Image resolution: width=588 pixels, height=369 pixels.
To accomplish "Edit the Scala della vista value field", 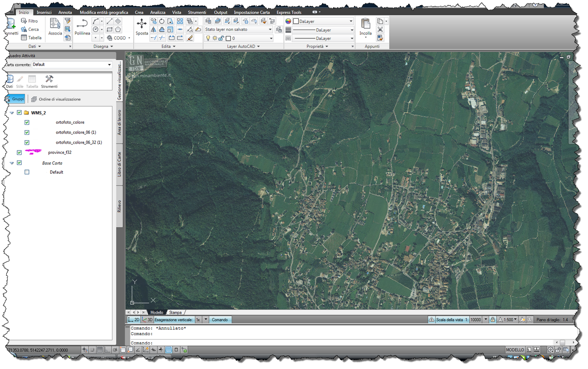I will 476,319.
